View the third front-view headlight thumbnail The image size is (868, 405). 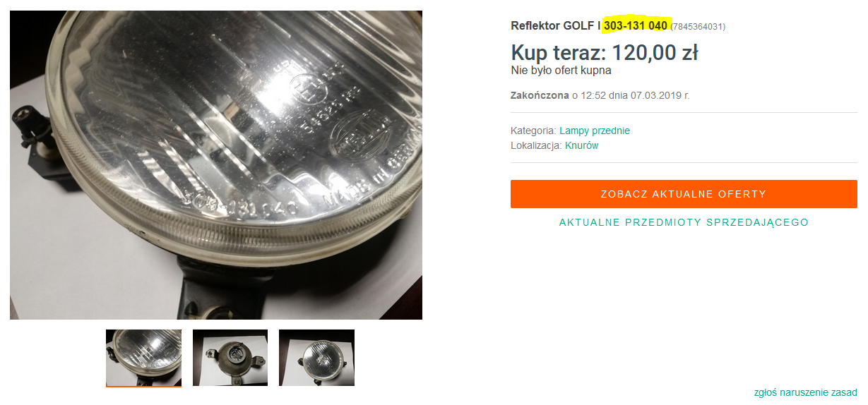[316, 358]
